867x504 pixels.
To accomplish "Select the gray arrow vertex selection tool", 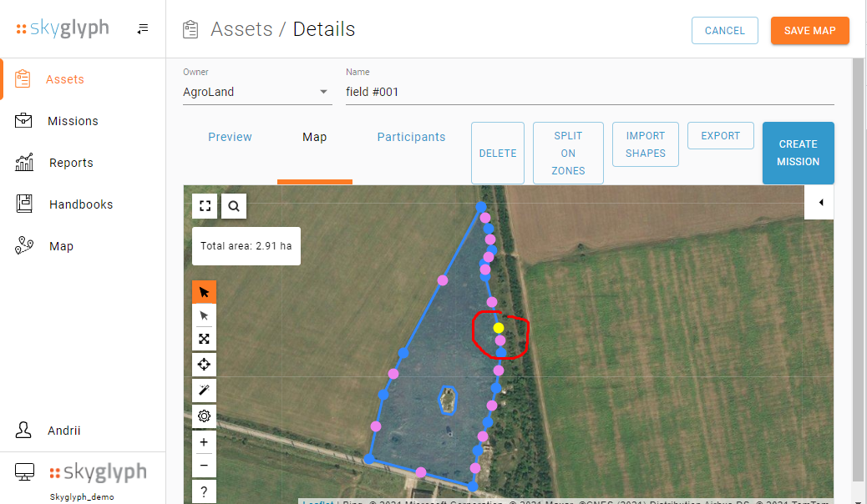I will point(204,315).
